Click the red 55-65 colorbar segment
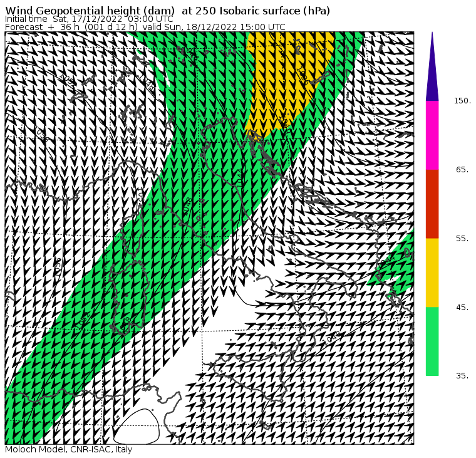The image size is (476, 458). pyautogui.click(x=432, y=204)
